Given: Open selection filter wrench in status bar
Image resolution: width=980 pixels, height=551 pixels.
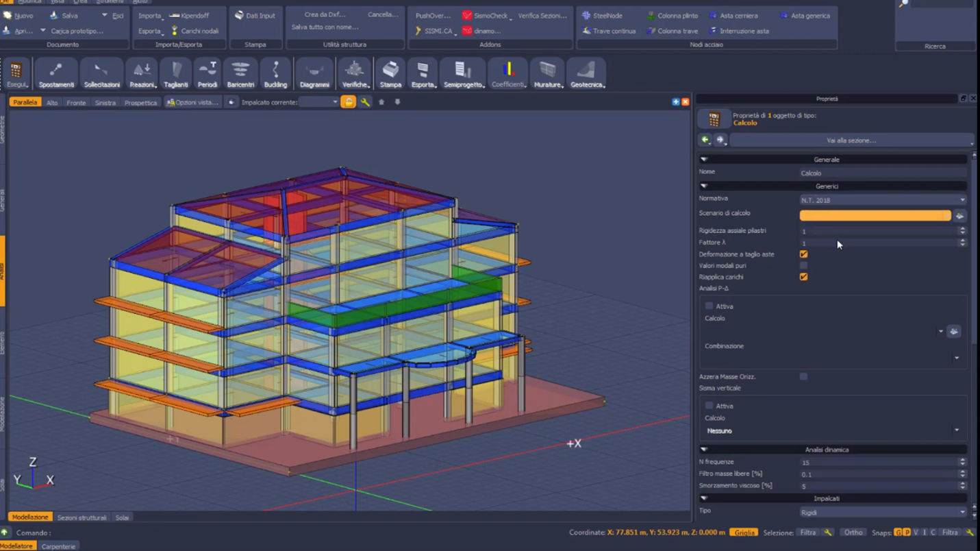Looking at the screenshot, I should 828,532.
